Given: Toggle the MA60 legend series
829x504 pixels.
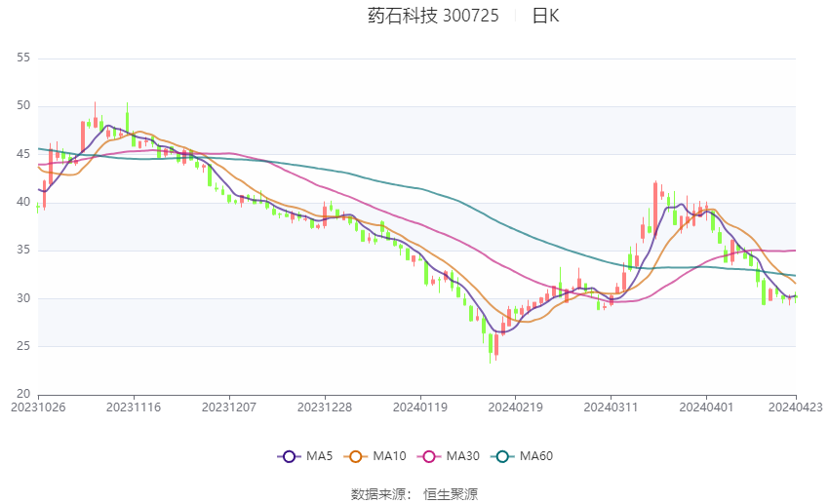Looking at the screenshot, I should pyautogui.click(x=522, y=456).
